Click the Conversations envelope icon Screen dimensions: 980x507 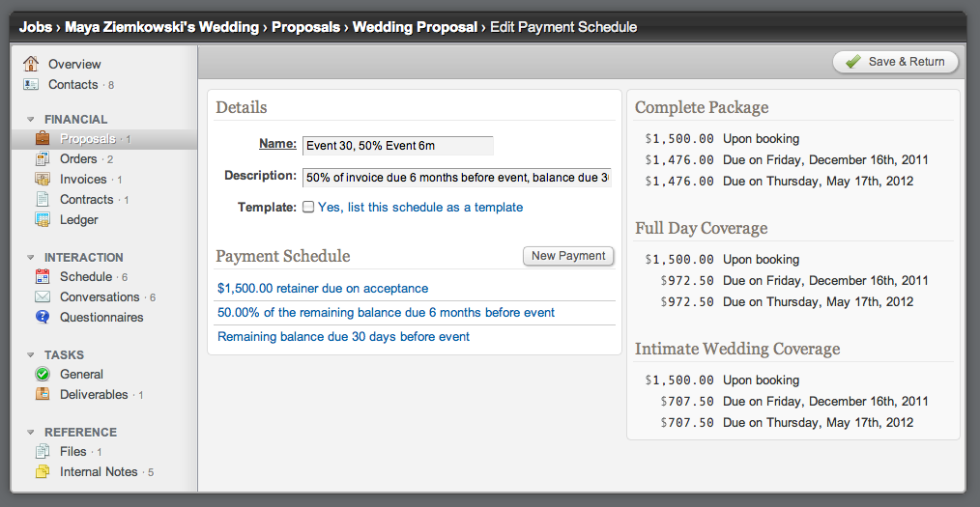(43, 296)
